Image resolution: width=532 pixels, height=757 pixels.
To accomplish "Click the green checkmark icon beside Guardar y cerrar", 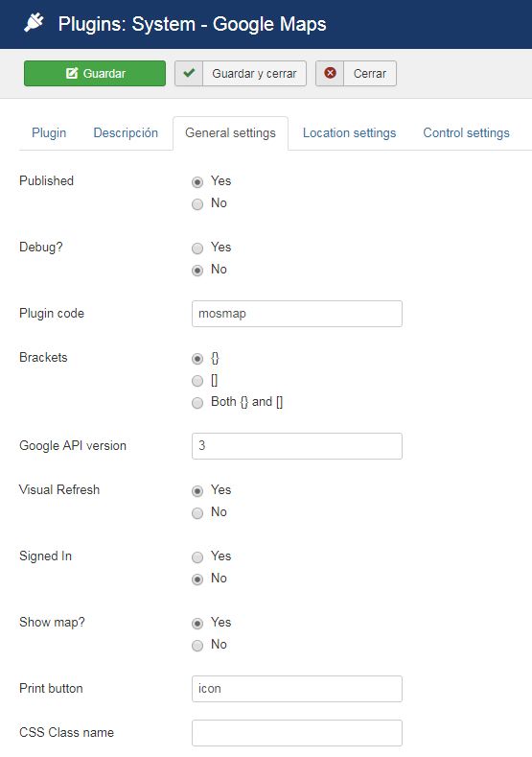I will coord(189,73).
